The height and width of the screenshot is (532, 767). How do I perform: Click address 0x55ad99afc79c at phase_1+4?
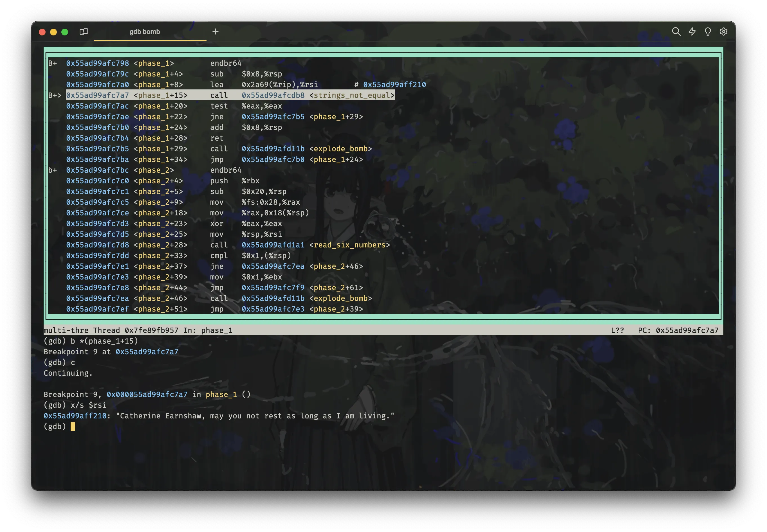tap(97, 74)
